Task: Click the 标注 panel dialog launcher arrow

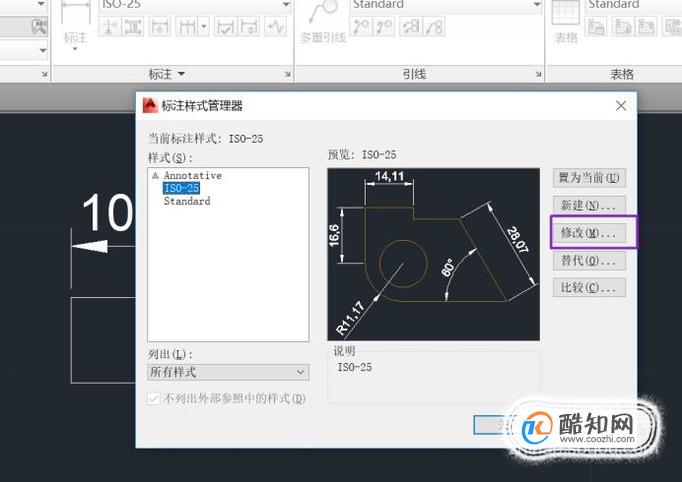Action: click(x=288, y=74)
